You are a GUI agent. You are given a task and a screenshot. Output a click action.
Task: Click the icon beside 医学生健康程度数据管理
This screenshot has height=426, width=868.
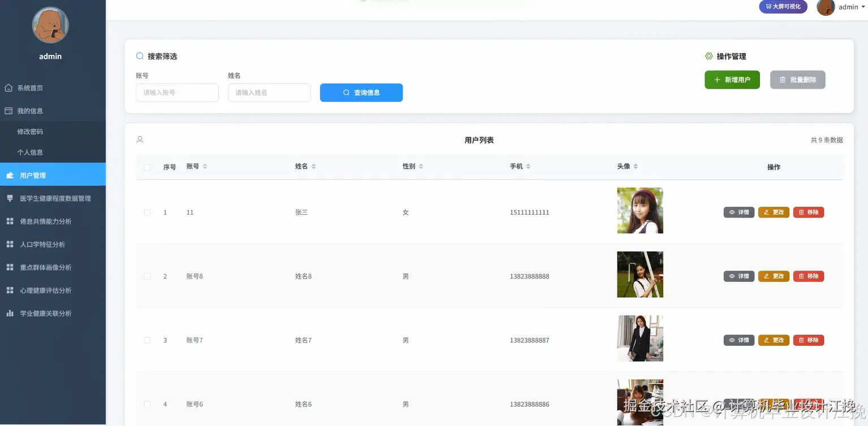click(x=10, y=198)
